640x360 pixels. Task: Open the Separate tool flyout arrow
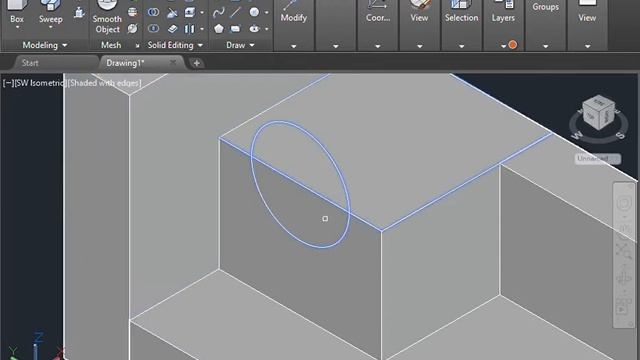click(x=202, y=29)
